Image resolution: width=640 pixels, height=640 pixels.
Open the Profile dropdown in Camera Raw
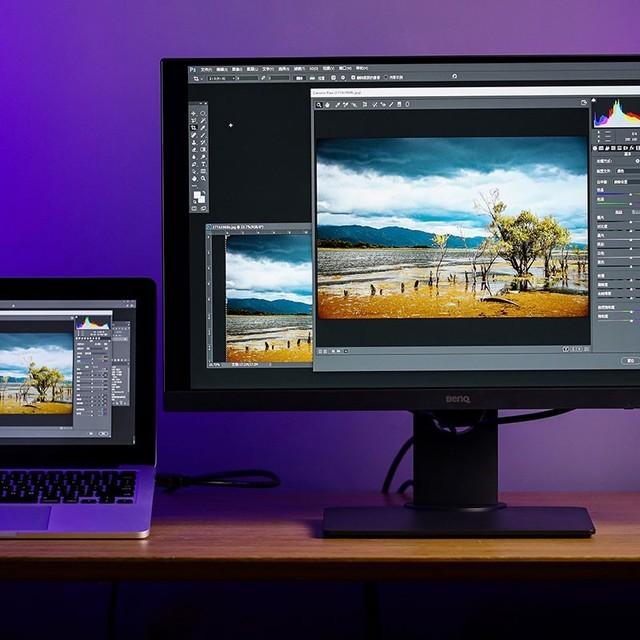coord(628,171)
